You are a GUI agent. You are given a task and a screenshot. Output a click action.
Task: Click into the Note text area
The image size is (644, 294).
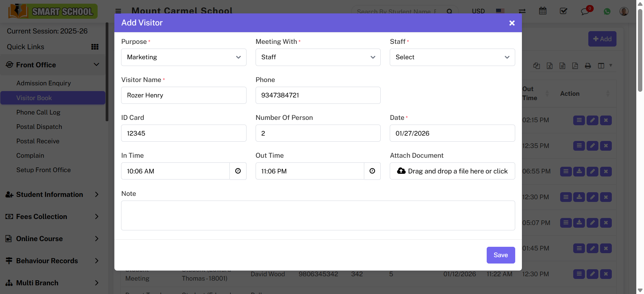318,215
